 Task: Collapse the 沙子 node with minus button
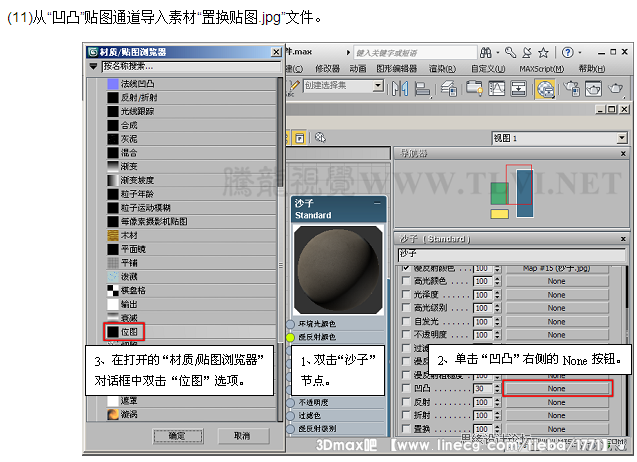pyautogui.click(x=377, y=203)
